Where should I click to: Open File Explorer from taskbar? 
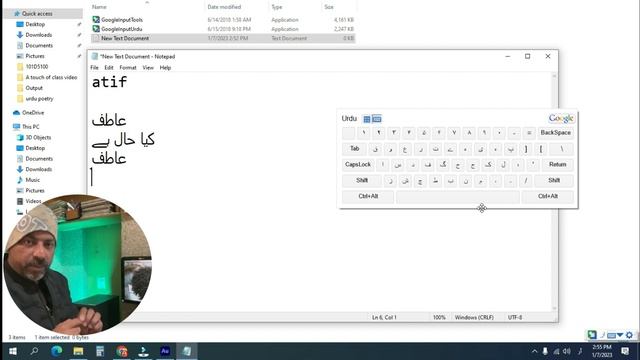coord(78,351)
